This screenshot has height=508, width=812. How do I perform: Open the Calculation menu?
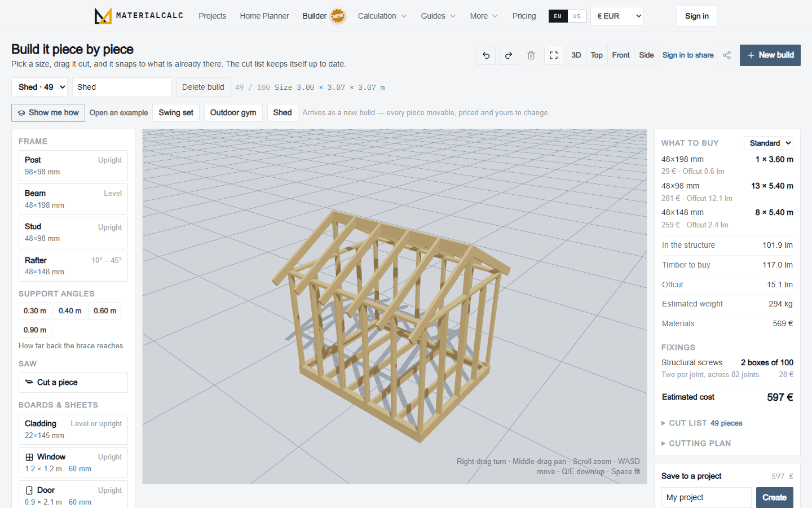[x=382, y=16]
